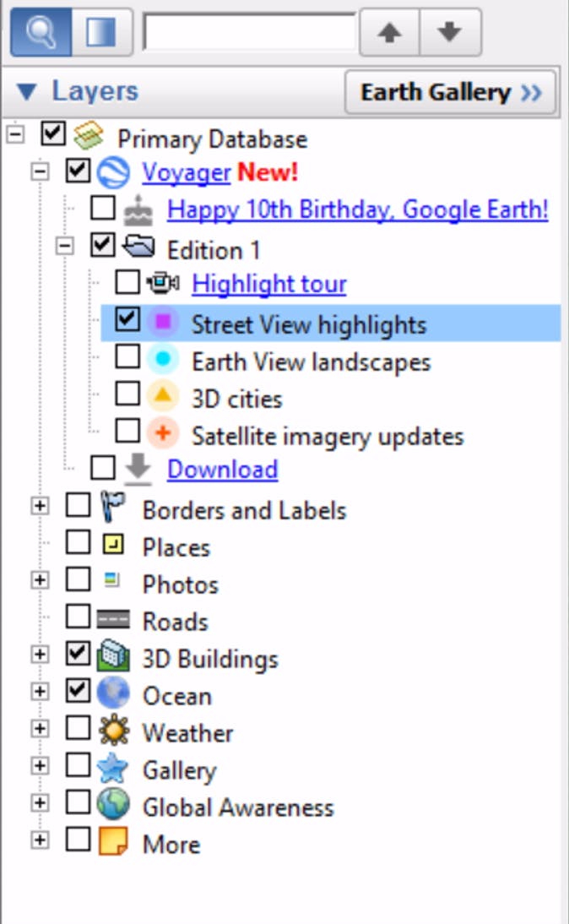Click the 3D Buildings layer icon
The width and height of the screenshot is (569, 924).
click(x=112, y=659)
